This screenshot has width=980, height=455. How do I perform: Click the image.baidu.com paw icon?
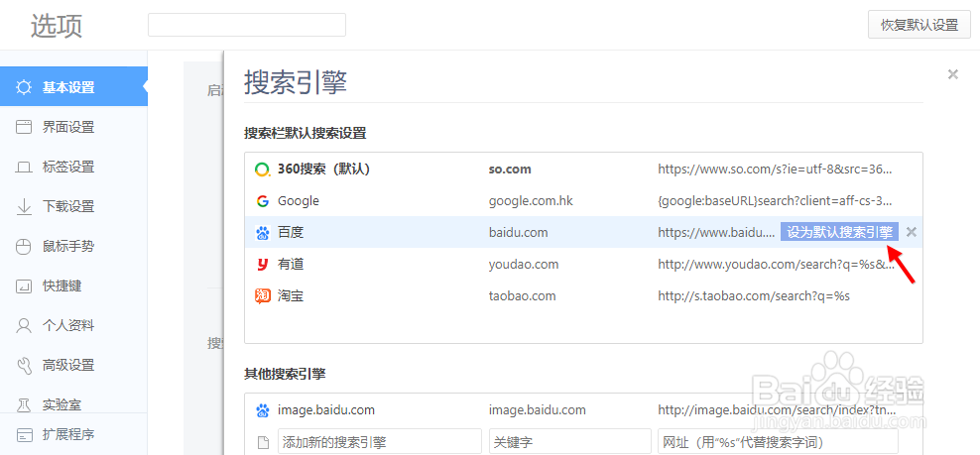pos(263,410)
